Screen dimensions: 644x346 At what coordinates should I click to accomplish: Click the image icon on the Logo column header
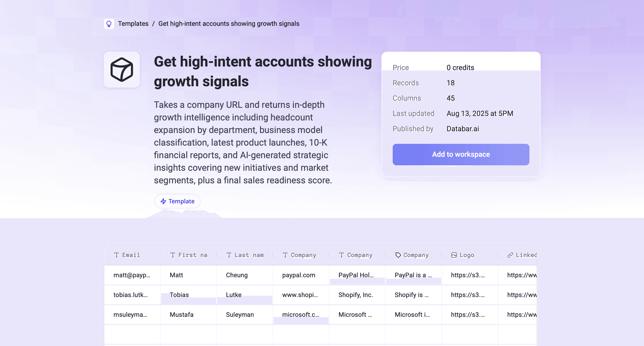(454, 255)
